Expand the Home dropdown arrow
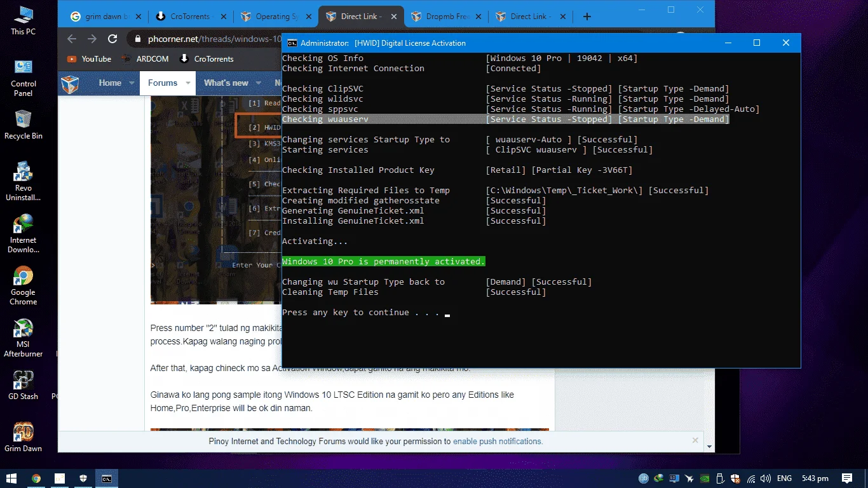868x488 pixels. (x=132, y=83)
